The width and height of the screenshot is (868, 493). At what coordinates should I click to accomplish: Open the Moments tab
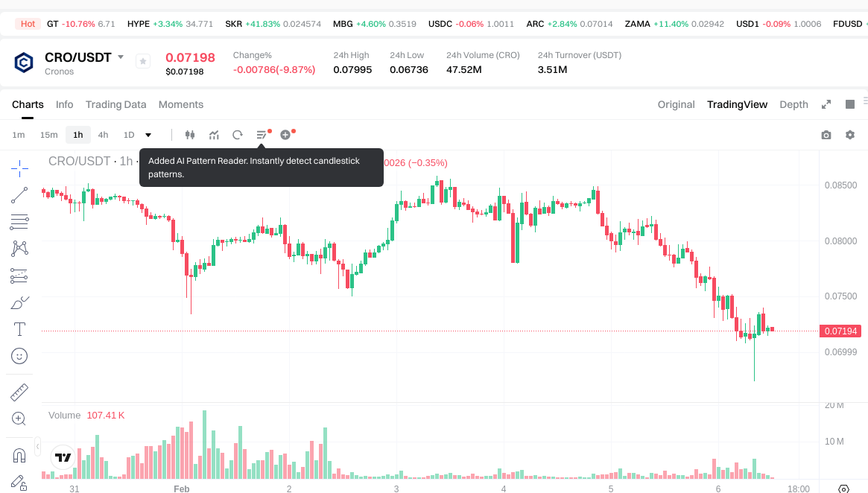click(181, 104)
